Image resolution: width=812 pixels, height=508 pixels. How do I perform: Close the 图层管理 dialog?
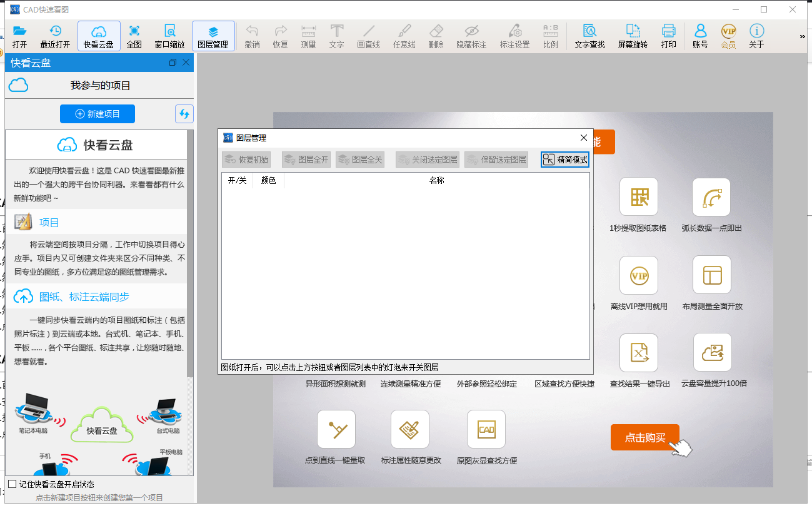pos(584,138)
